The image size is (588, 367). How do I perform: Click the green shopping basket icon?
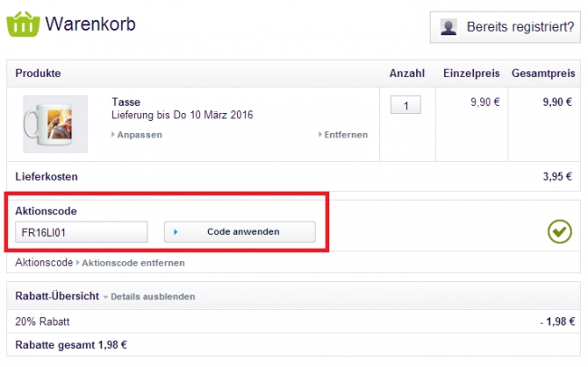click(x=23, y=24)
